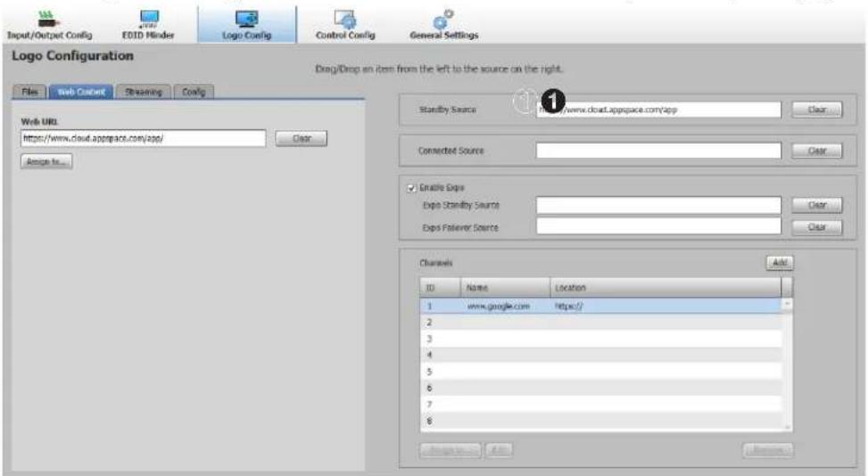
Task: Click the Remove button below channels
Action: (768, 450)
